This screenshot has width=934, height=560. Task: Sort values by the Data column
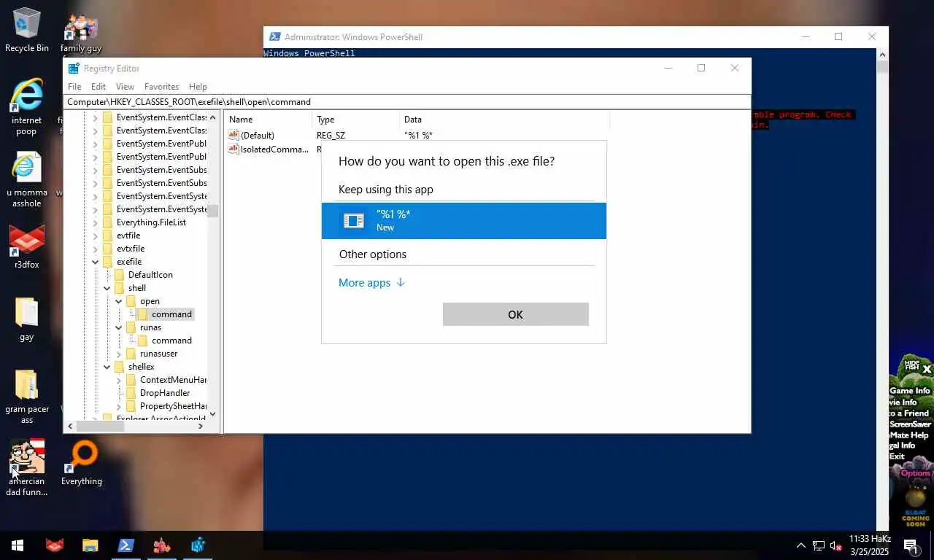pos(504,120)
